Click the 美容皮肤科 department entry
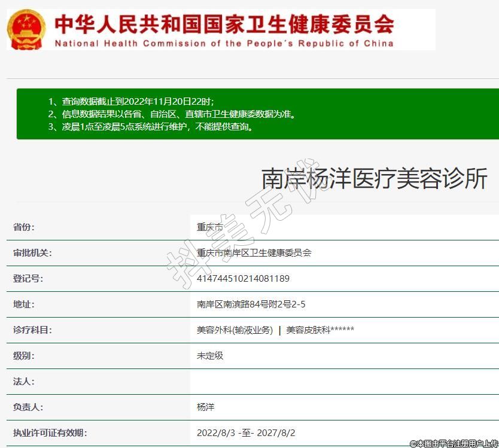 tap(320, 330)
